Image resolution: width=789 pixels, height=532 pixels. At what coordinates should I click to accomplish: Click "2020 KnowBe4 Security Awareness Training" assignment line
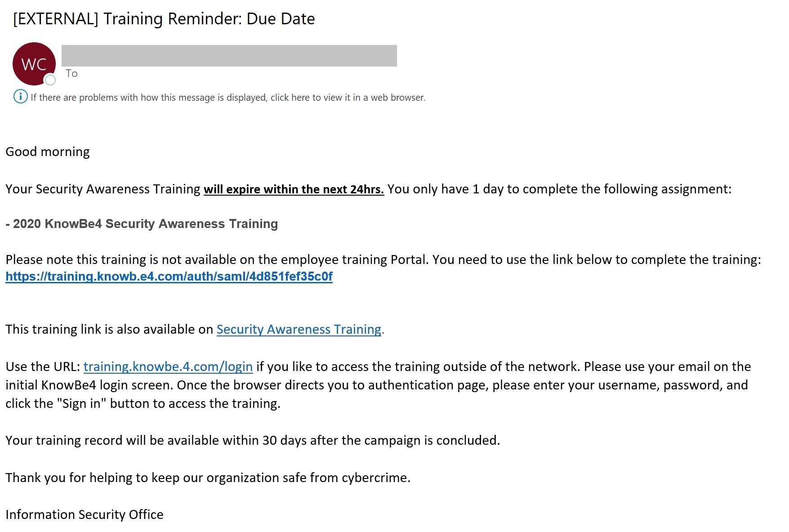142,224
